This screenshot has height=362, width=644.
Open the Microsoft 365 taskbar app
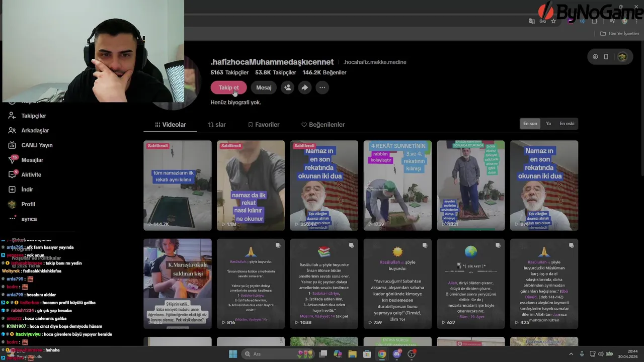pyautogui.click(x=338, y=354)
